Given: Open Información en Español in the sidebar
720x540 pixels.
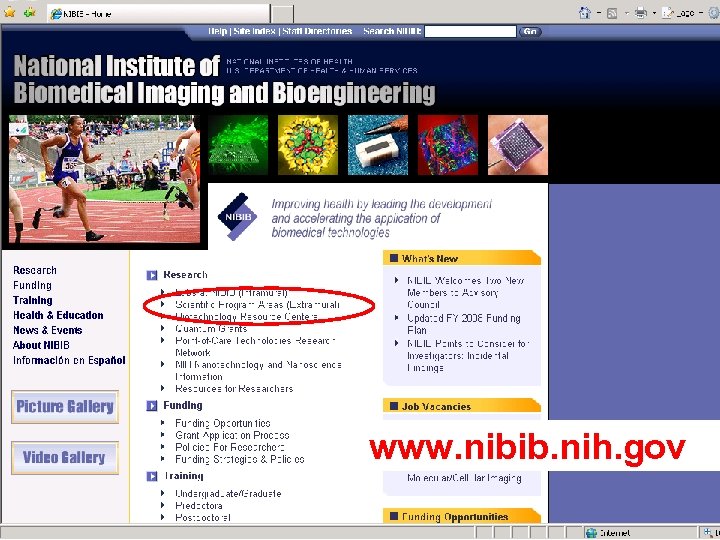Looking at the screenshot, I should 69,360.
